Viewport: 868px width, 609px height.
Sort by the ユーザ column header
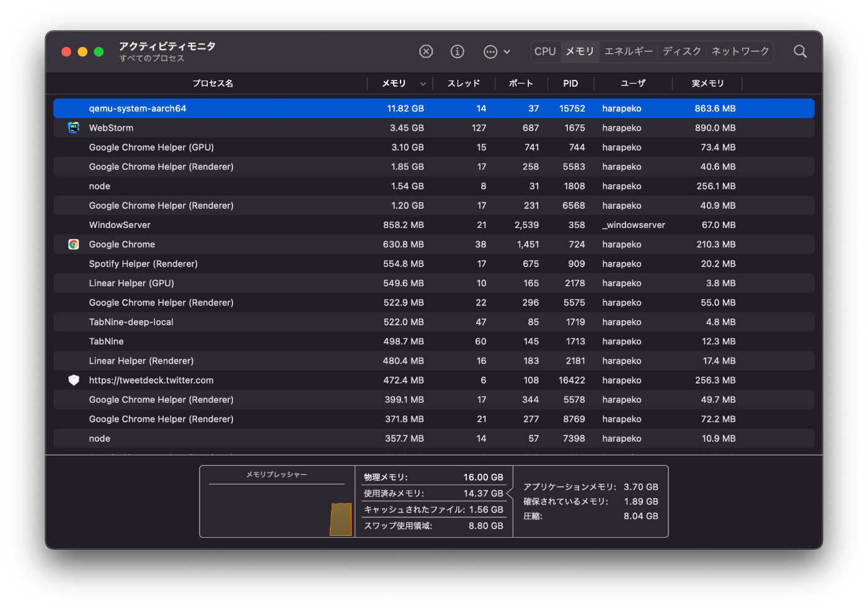click(633, 83)
